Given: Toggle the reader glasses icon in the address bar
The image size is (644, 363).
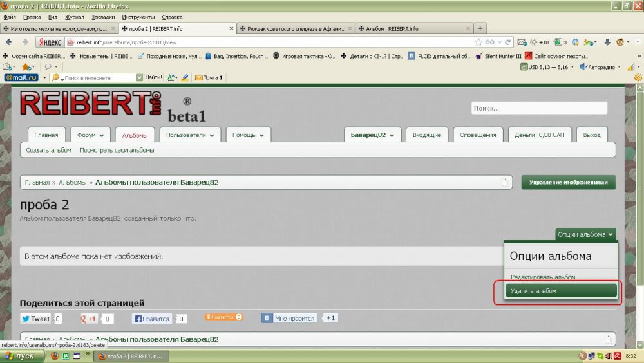Looking at the screenshot, I should pyautogui.click(x=489, y=42).
